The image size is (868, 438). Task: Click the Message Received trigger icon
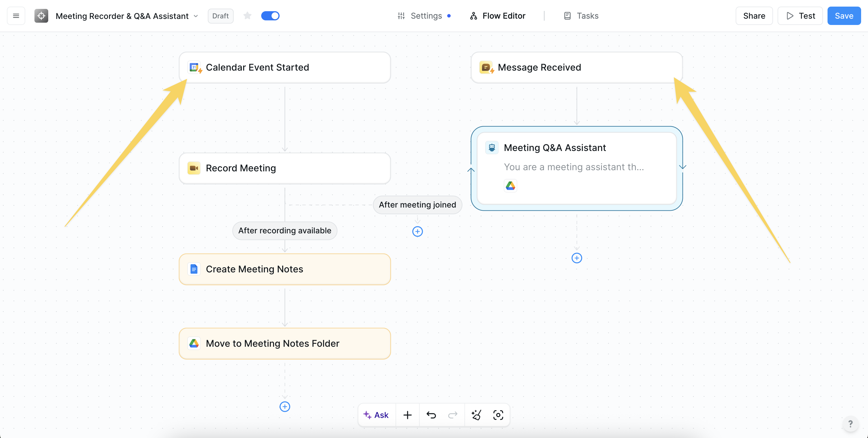(486, 67)
